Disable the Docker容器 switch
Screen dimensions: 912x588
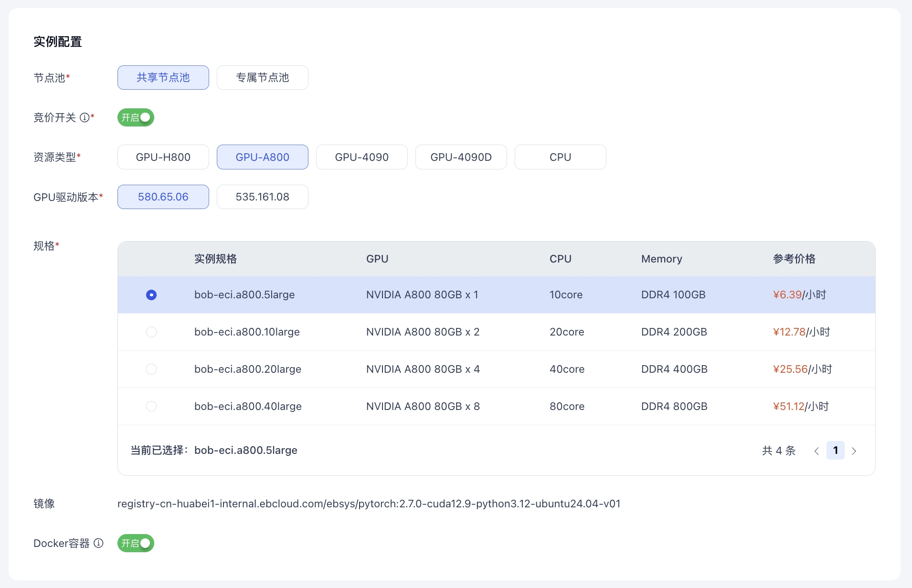[136, 543]
